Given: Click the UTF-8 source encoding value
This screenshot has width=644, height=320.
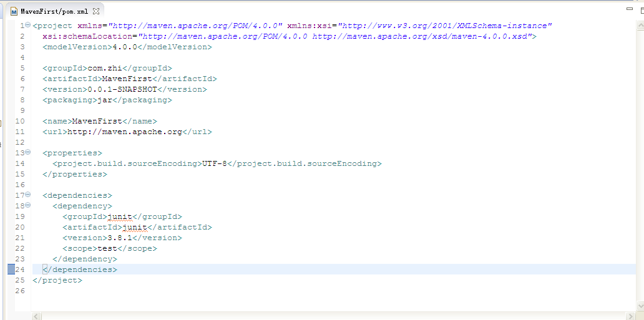Looking at the screenshot, I should 215,163.
